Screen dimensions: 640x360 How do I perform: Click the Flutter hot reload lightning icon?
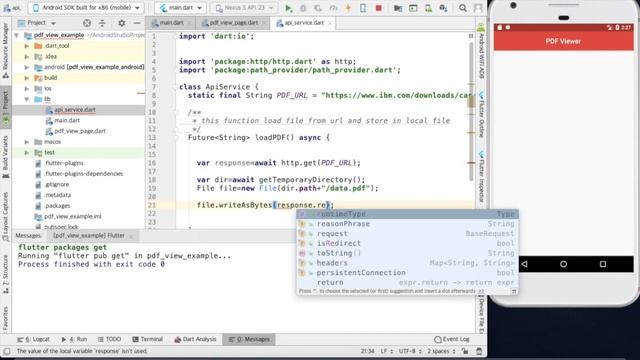click(348, 8)
